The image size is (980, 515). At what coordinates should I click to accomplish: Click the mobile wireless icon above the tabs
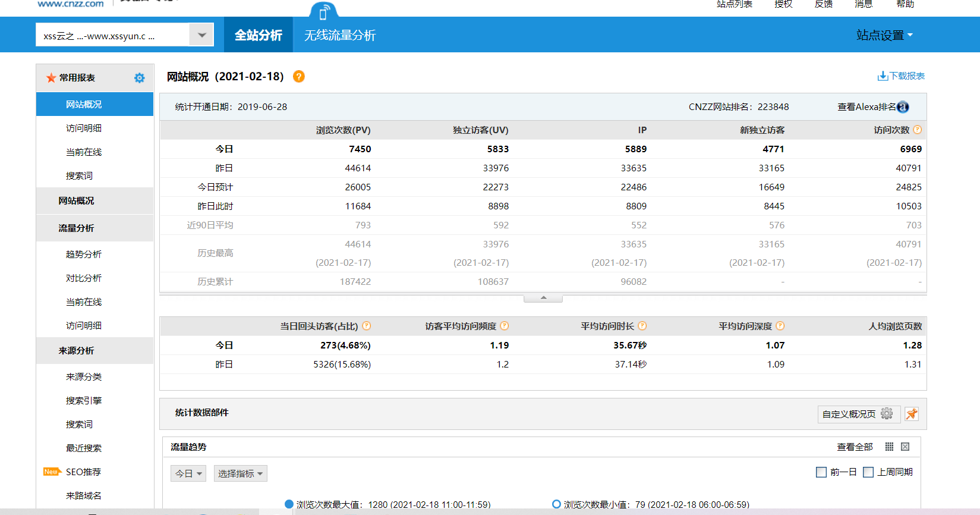[x=324, y=11]
